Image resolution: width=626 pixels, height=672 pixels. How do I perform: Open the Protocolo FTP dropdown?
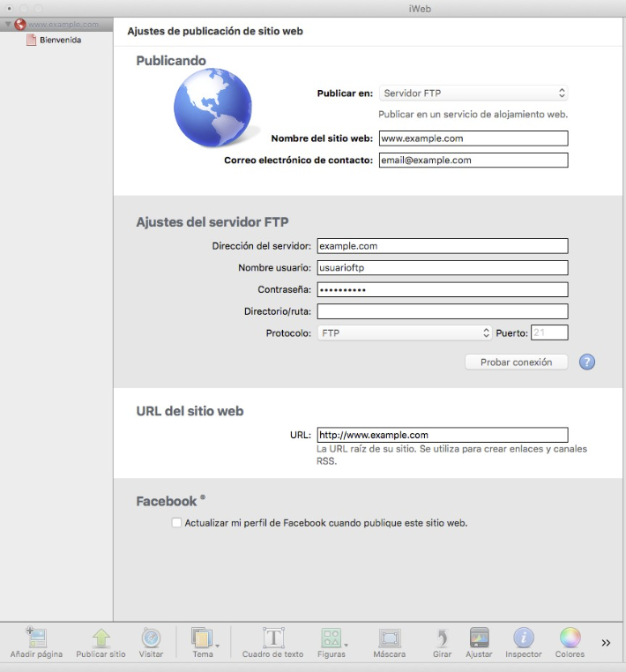pos(404,333)
